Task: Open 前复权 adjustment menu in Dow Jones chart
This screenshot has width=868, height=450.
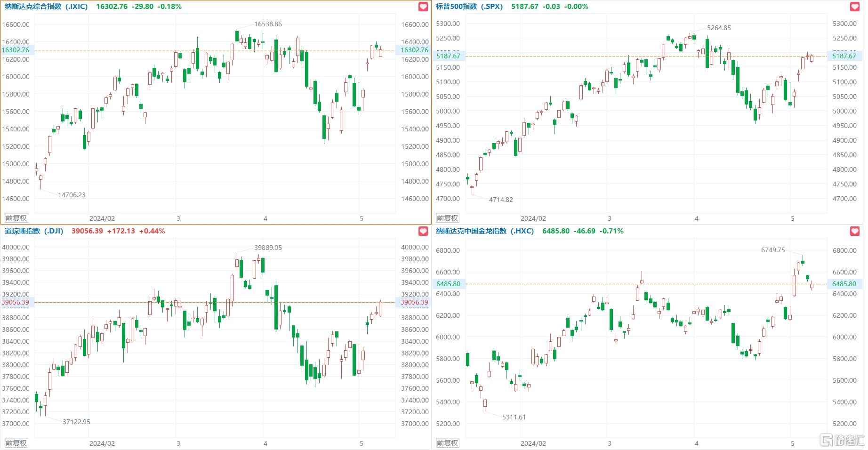Action: (16, 443)
